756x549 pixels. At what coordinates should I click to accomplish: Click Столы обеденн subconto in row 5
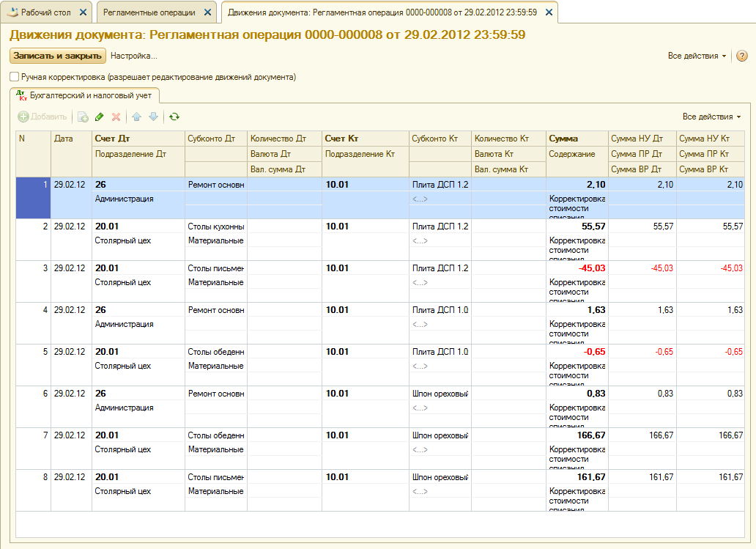(x=216, y=352)
